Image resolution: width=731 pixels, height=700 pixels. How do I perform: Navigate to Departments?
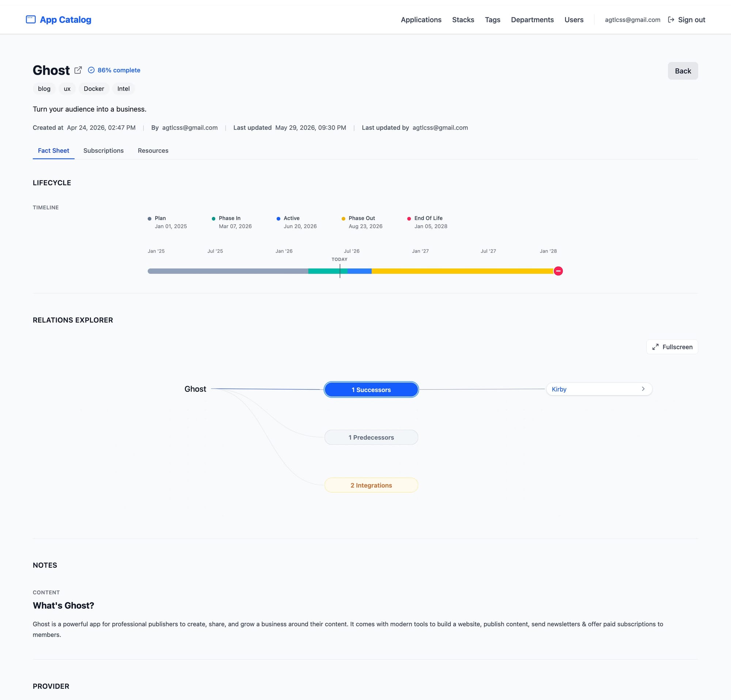(532, 20)
